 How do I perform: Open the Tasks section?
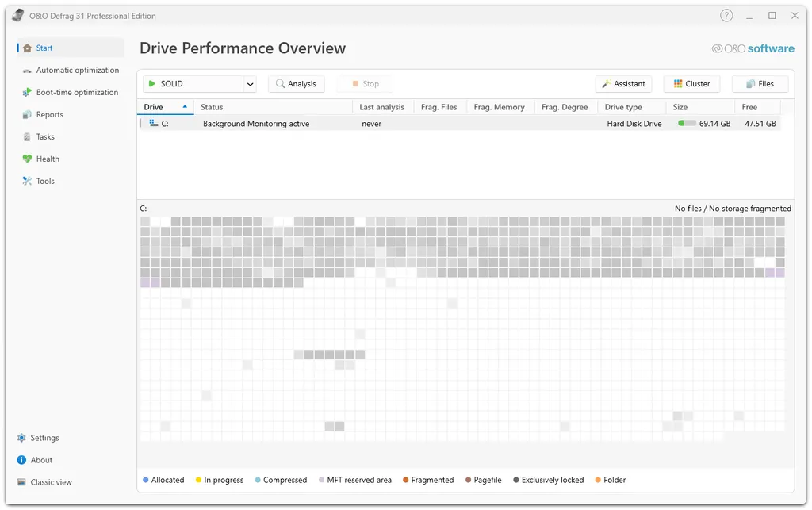click(71, 137)
